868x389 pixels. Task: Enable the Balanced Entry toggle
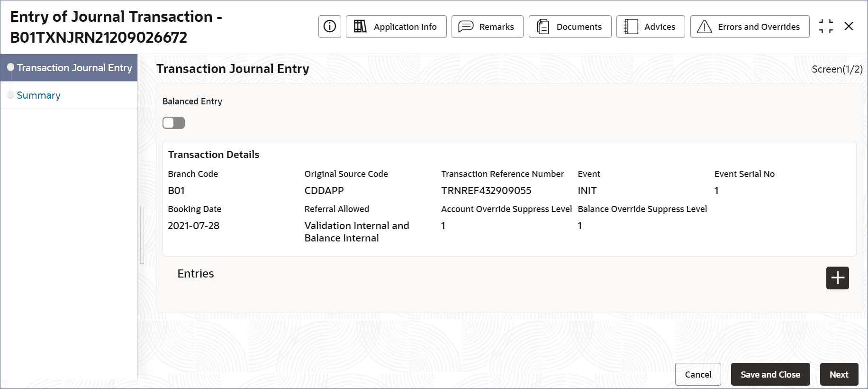(x=173, y=123)
